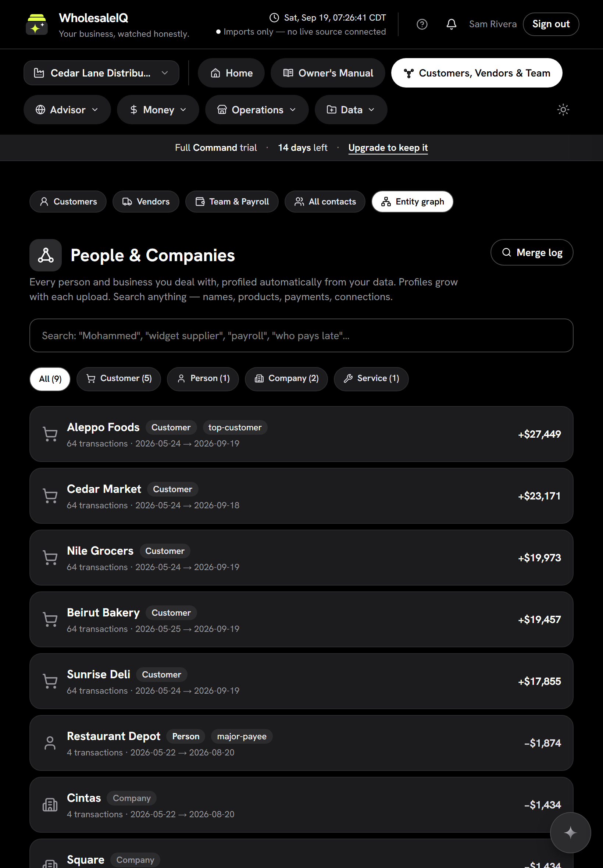This screenshot has width=603, height=868.
Task: Click the Sam Rivera user name
Action: pyautogui.click(x=493, y=24)
